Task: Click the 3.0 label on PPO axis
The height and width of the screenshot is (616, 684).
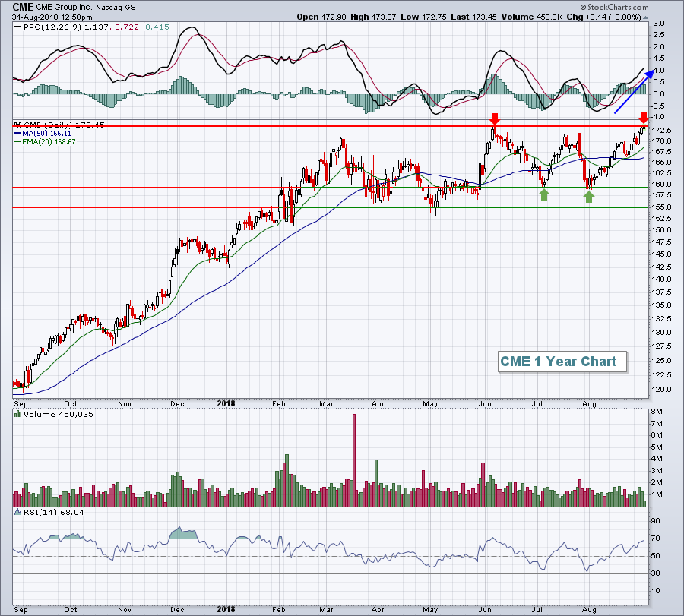Action: coord(659,24)
